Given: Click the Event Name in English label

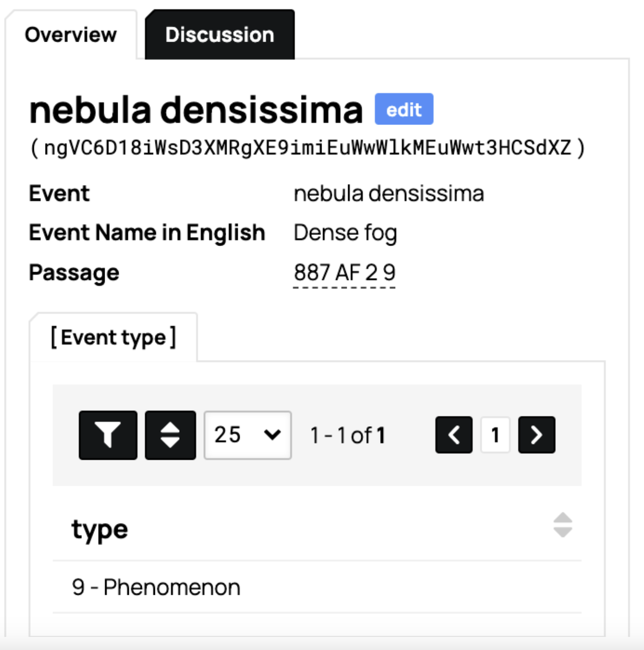Looking at the screenshot, I should point(147,233).
